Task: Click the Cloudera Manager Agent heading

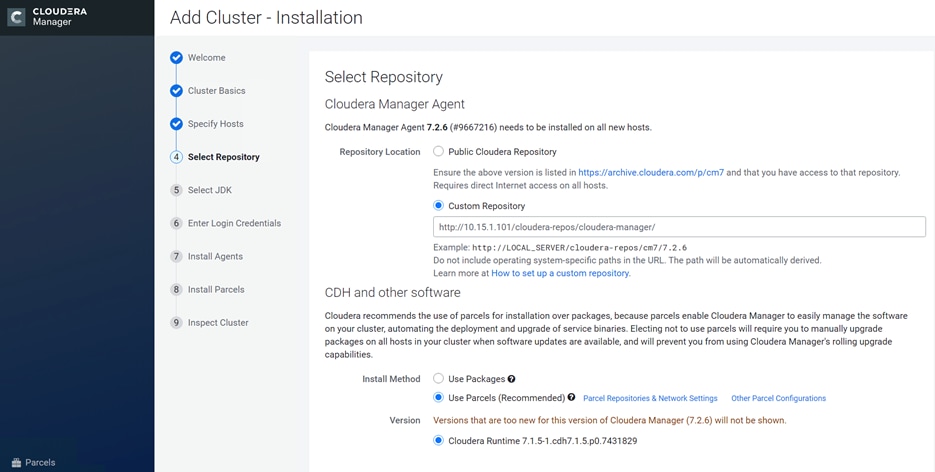Action: pos(395,104)
